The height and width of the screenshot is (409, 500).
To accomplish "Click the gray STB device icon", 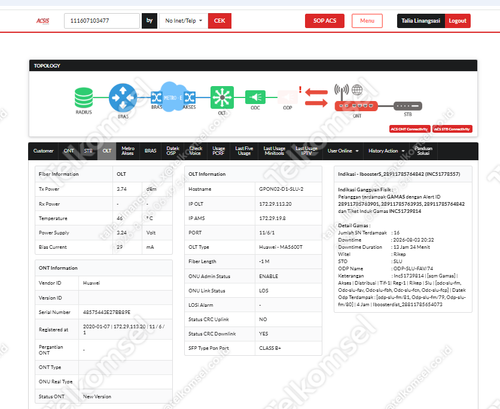I will coord(408,106).
